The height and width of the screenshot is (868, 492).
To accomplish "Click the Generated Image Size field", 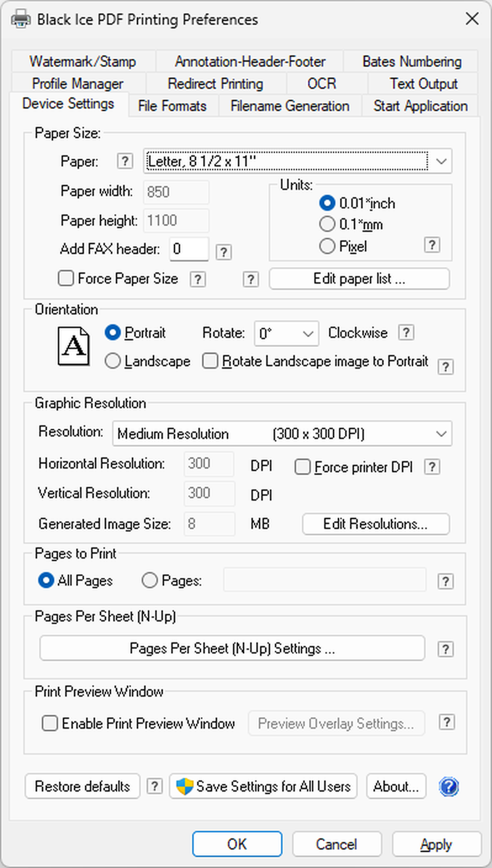I will (x=209, y=523).
